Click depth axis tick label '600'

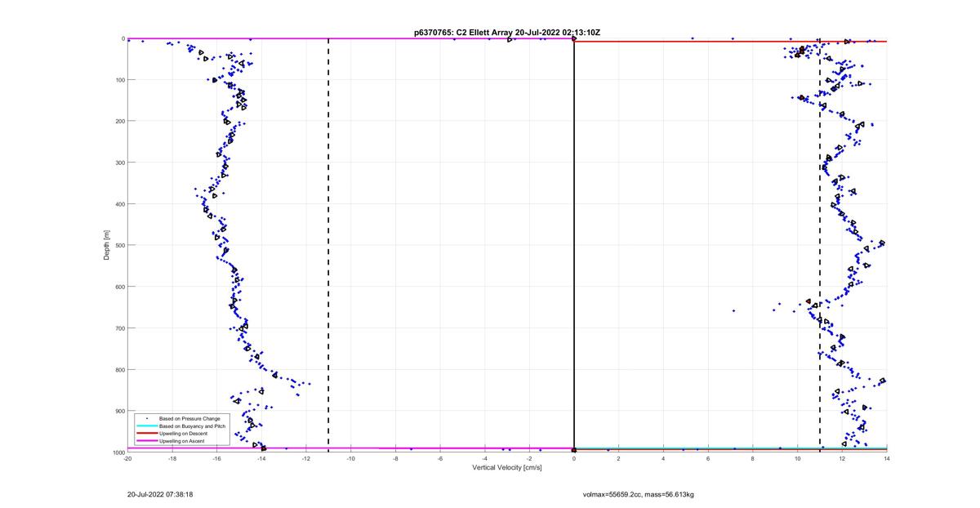[119, 287]
